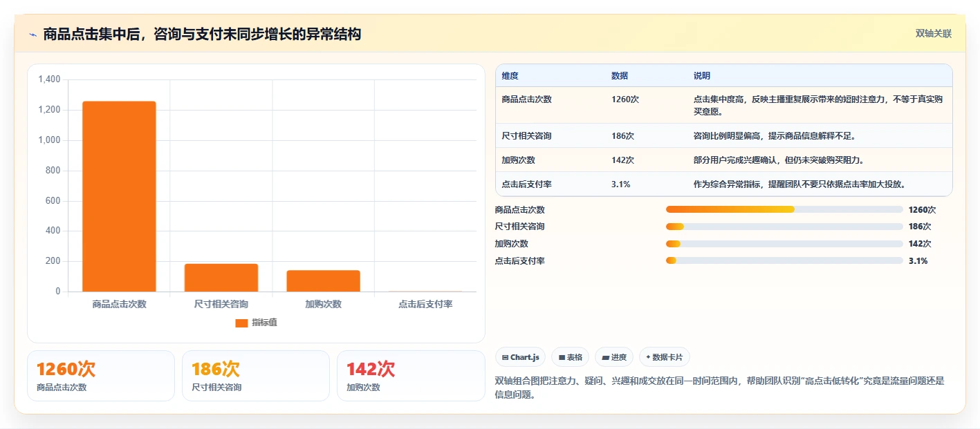Image resolution: width=980 pixels, height=429 pixels.
Task: Click the 加购次数 x-axis label
Action: point(323,304)
